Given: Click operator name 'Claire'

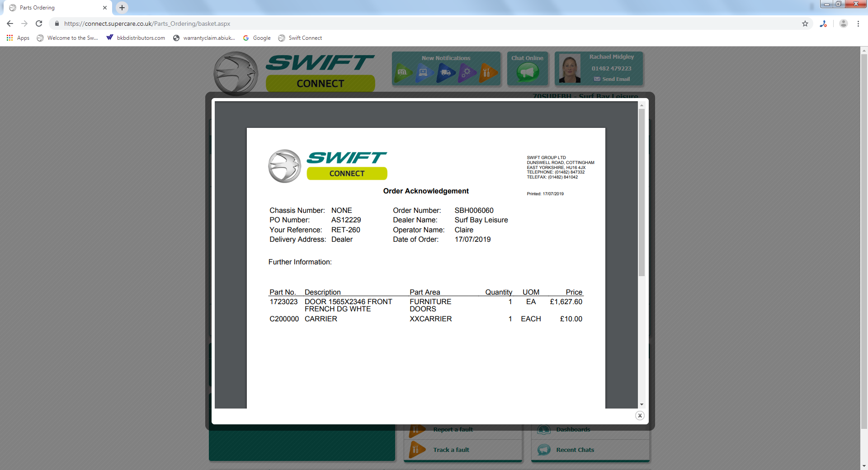Looking at the screenshot, I should coord(464,230).
